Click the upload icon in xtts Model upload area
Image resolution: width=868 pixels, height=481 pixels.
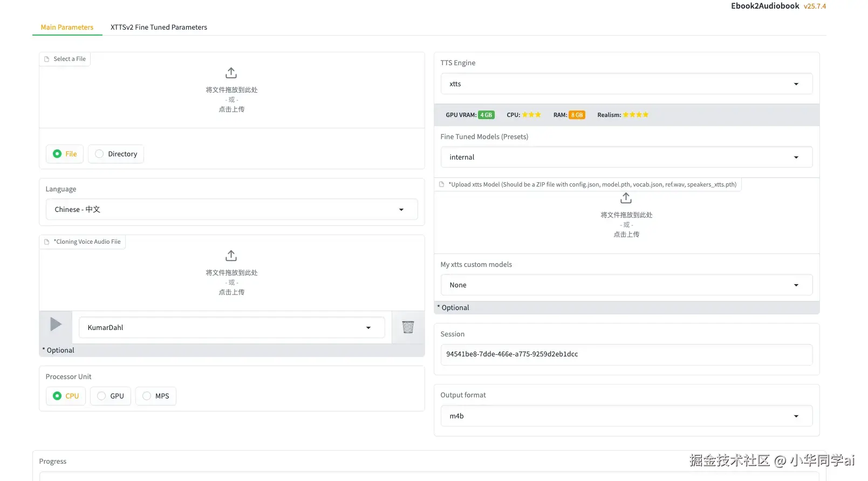pos(626,198)
